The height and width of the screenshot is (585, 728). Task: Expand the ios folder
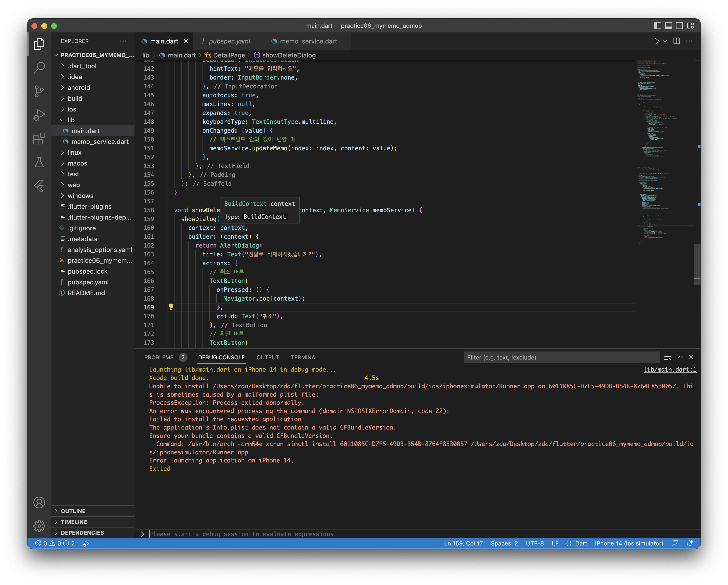click(93, 109)
